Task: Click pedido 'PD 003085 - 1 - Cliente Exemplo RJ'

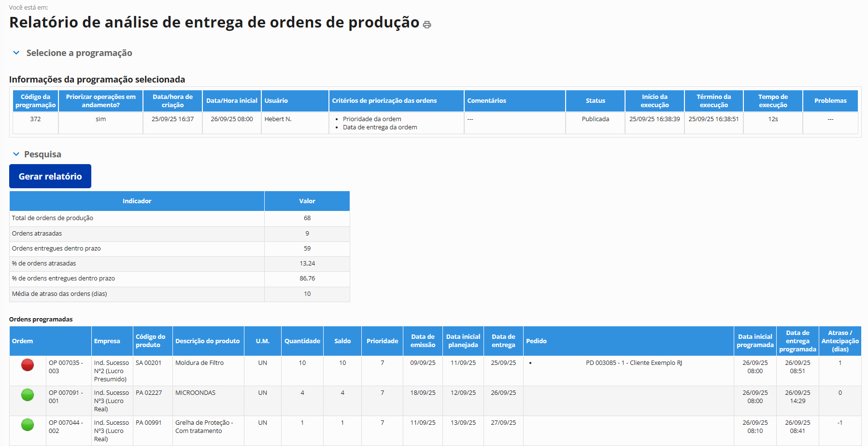Action: tap(634, 363)
